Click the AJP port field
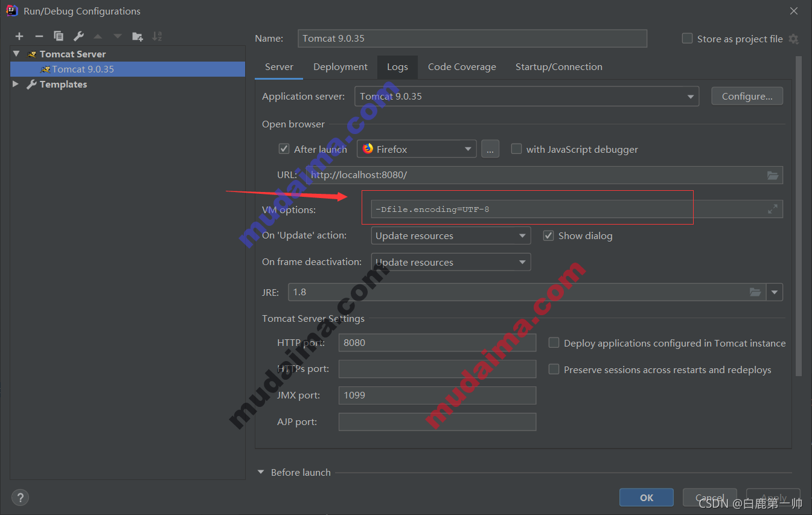The height and width of the screenshot is (515, 812). click(438, 422)
